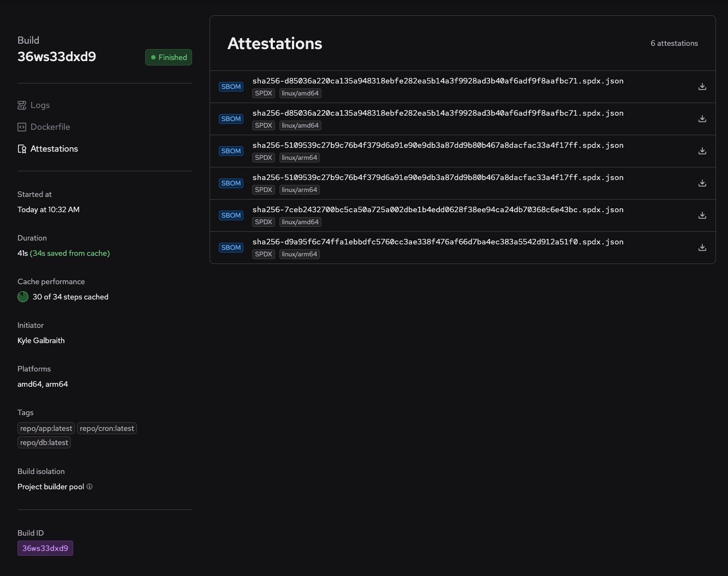The width and height of the screenshot is (728, 576).
Task: Click the green Finished status badge
Action: click(169, 57)
